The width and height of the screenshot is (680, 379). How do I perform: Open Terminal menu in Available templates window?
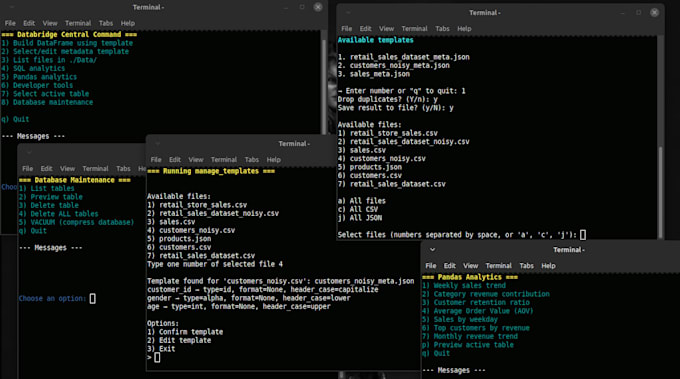(x=415, y=29)
